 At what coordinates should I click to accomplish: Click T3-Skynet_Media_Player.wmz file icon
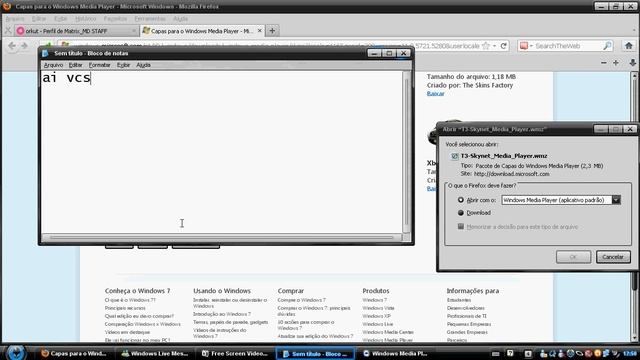pos(455,156)
